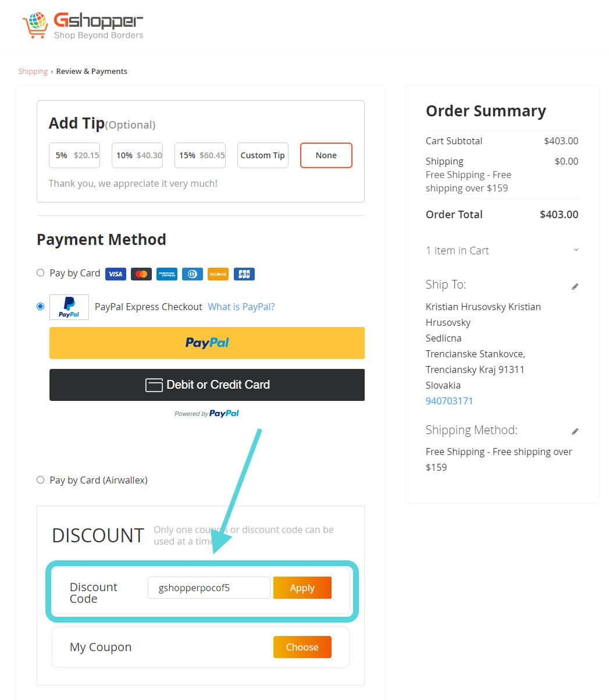The height and width of the screenshot is (700, 609).
Task: Expand the 1 Item in Cart section
Action: point(575,250)
